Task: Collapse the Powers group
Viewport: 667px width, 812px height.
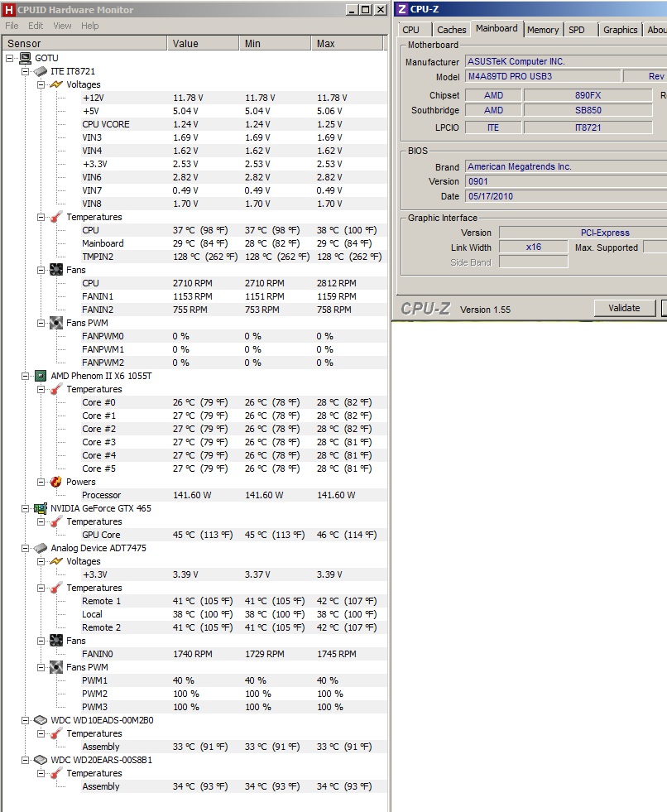Action: click(x=41, y=482)
